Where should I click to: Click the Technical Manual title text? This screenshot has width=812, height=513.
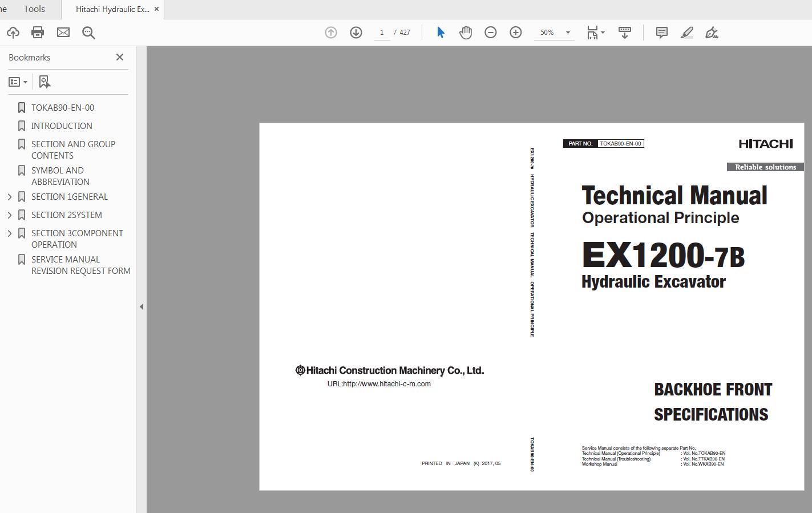(x=674, y=195)
